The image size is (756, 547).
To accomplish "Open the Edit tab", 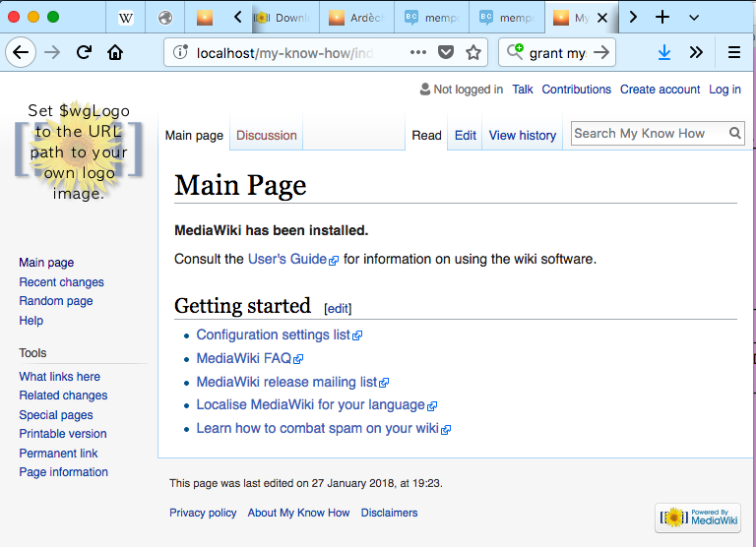I will (466, 136).
